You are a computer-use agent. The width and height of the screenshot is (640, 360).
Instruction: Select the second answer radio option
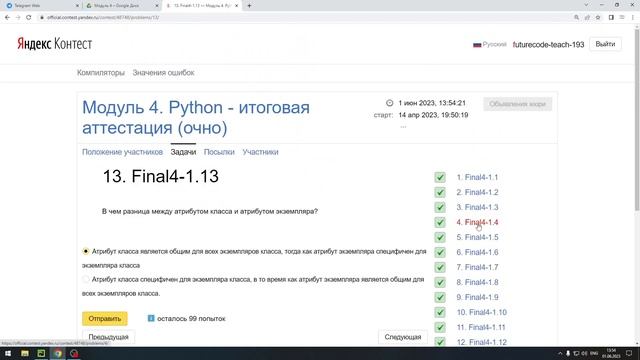[x=86, y=279]
